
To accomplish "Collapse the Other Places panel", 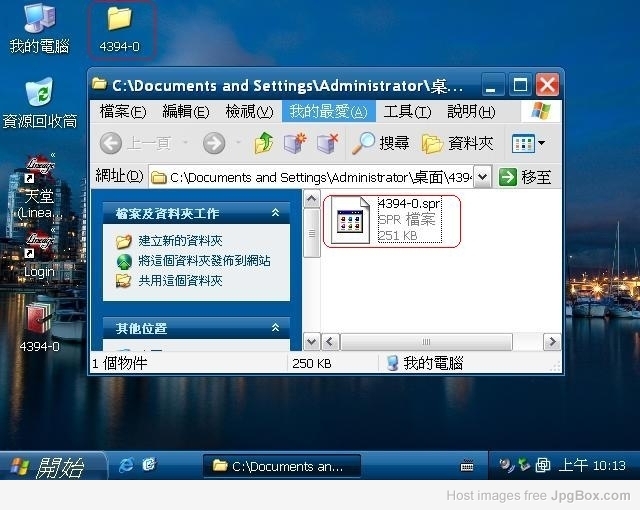I will [275, 328].
